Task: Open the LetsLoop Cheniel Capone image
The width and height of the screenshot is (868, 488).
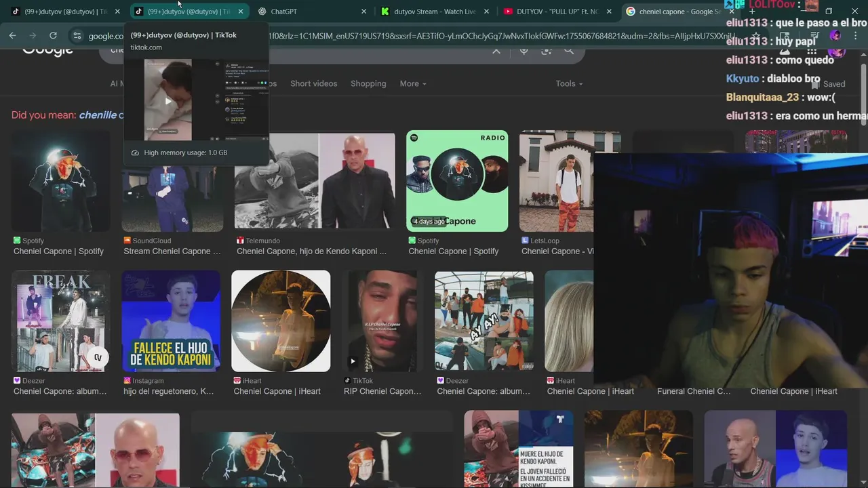Action: pyautogui.click(x=556, y=181)
